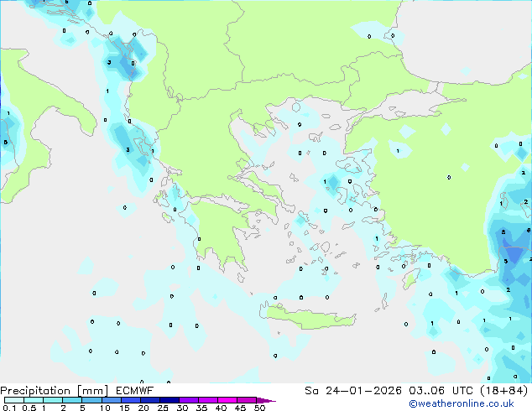Viewport: 532px width, 411px height.
Task: Select the 10–15 mm legend swatch
Action: 111,400
